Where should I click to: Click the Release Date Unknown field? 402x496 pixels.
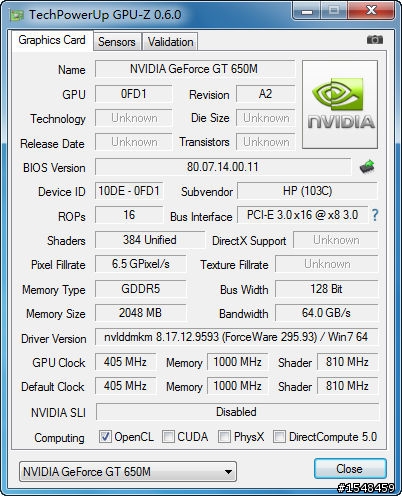pyautogui.click(x=133, y=142)
